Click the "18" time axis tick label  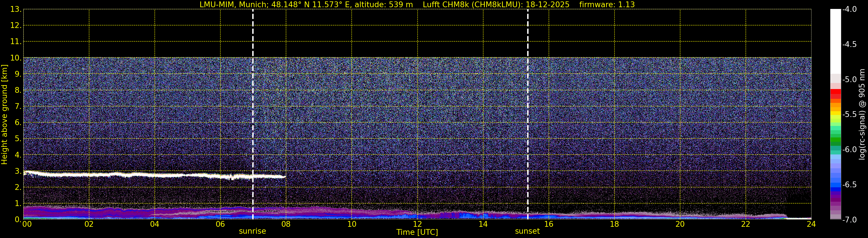tap(615, 224)
